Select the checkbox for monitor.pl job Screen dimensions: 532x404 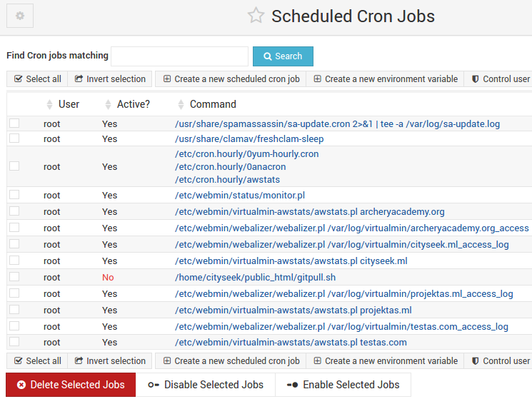click(x=14, y=195)
